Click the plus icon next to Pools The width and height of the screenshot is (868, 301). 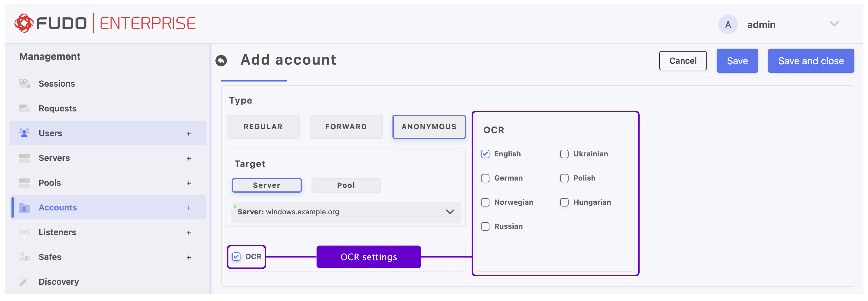[189, 183]
